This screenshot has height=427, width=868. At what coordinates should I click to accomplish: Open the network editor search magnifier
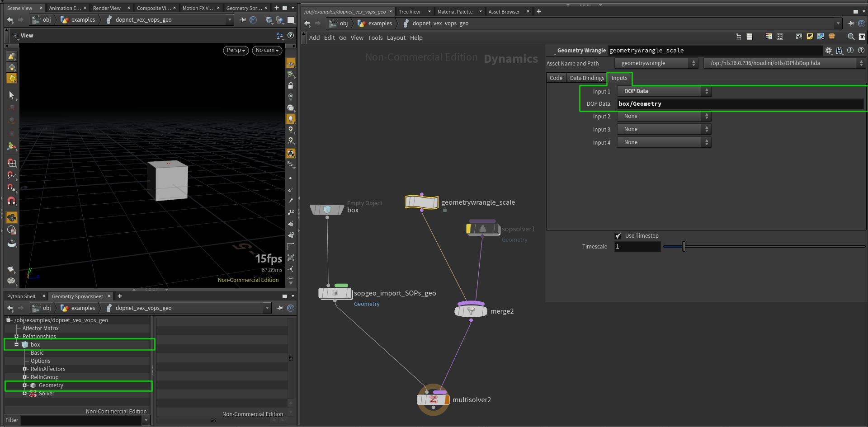pyautogui.click(x=851, y=37)
